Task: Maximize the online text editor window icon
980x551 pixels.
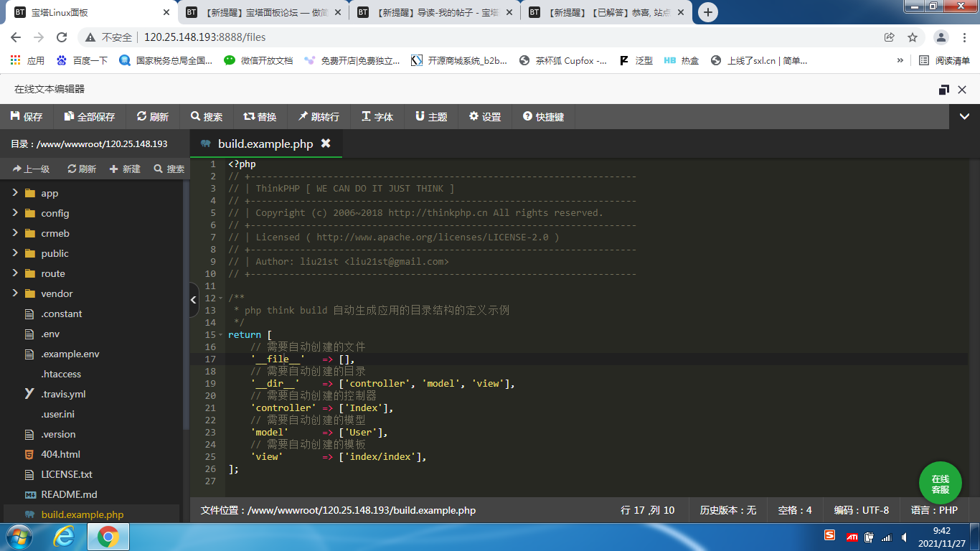Action: point(944,89)
